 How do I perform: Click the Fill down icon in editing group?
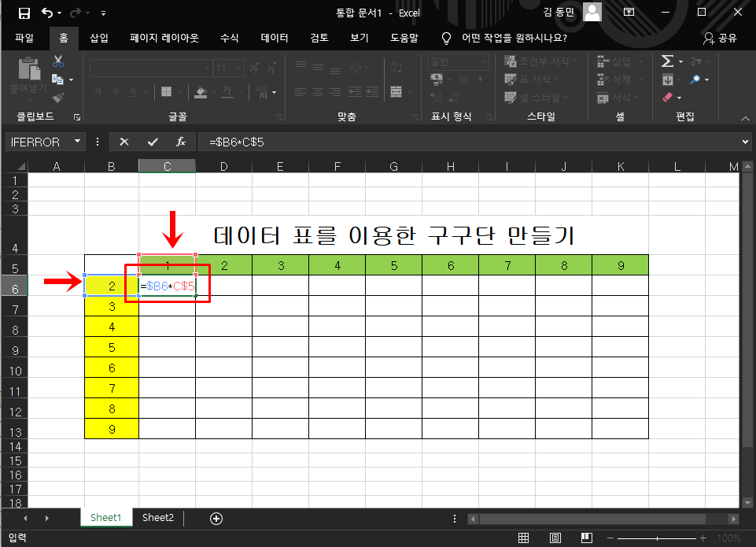(668, 79)
